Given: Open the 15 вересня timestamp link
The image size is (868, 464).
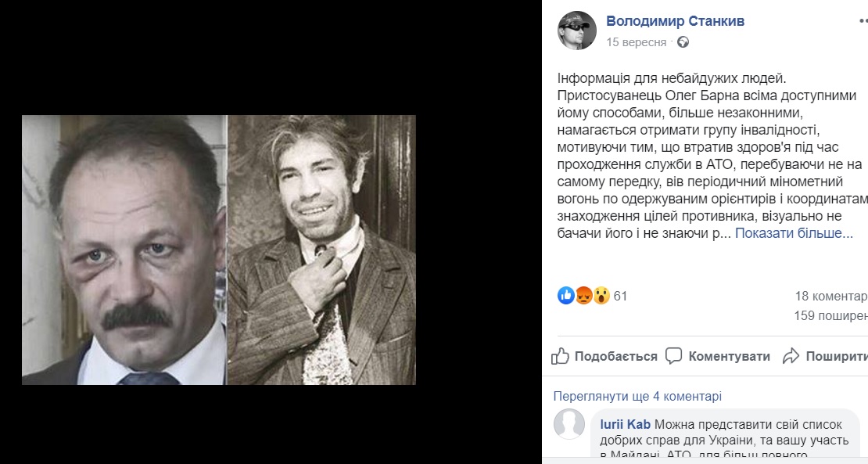Looking at the screenshot, I should pos(636,42).
